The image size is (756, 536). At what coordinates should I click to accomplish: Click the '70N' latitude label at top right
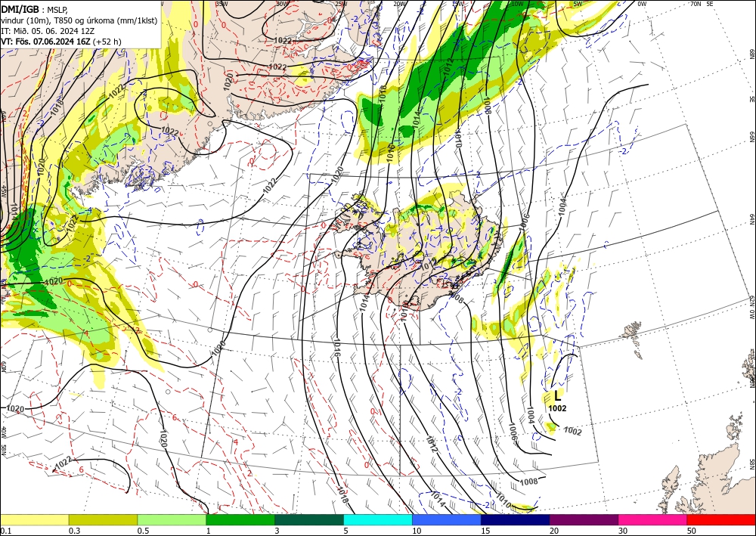click(696, 3)
